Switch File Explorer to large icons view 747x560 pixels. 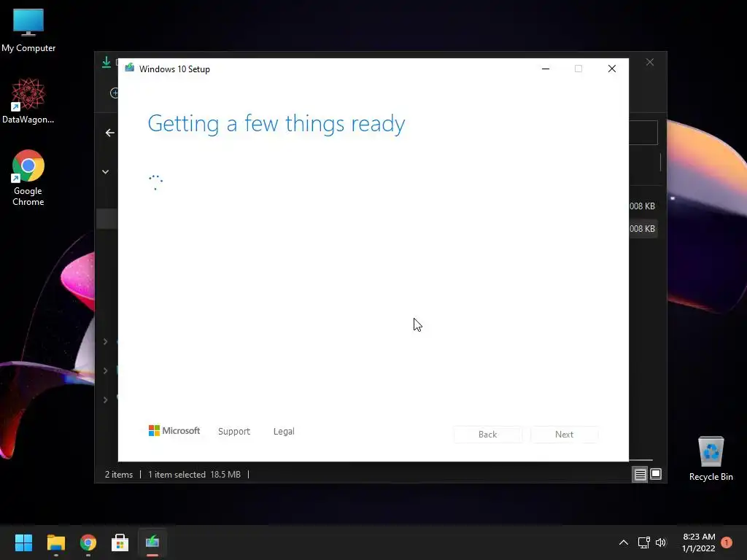click(656, 474)
